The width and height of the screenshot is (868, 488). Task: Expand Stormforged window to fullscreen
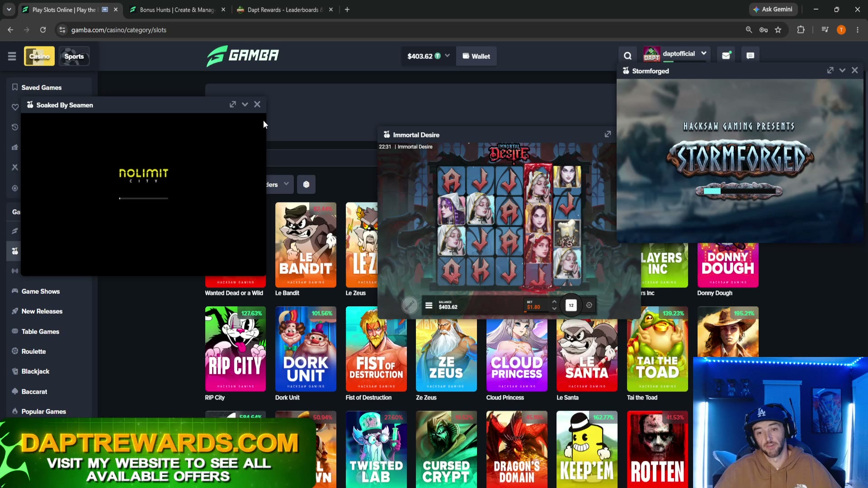coord(830,70)
